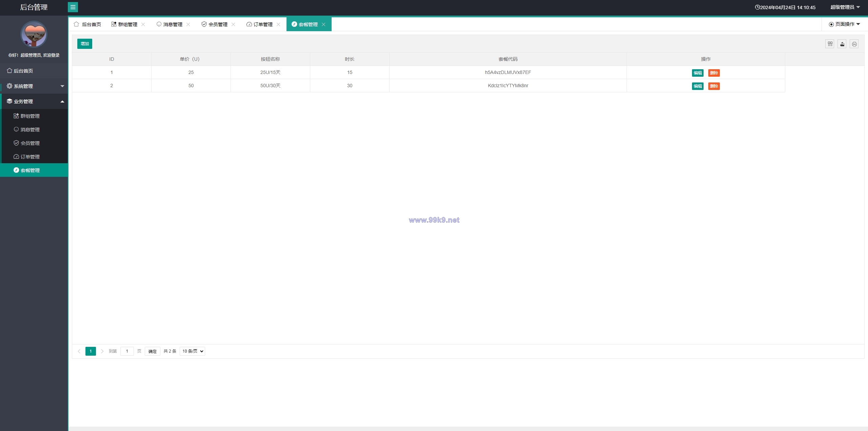The height and width of the screenshot is (431, 868).
Task: Edit the 50U/30天 package row
Action: [x=698, y=86]
